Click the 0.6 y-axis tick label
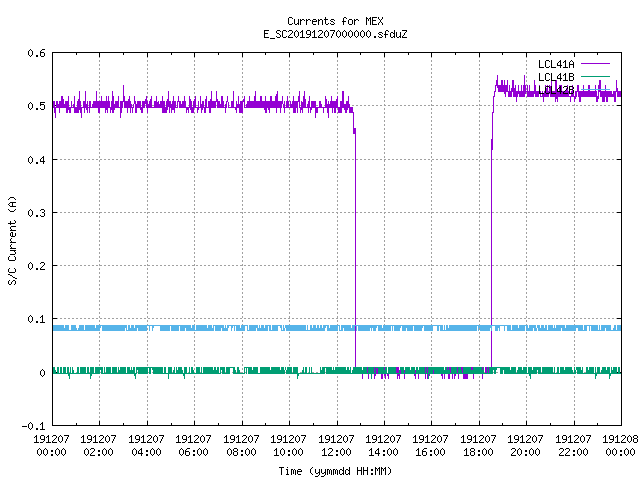 tap(36, 53)
